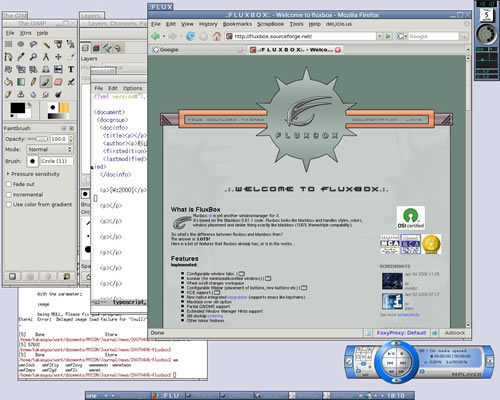Select the Select by Color tool
500x400 pixels.
click(x=58, y=44)
